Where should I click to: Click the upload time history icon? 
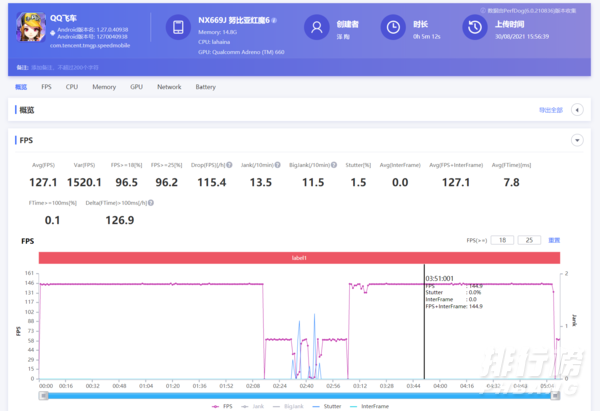(475, 27)
